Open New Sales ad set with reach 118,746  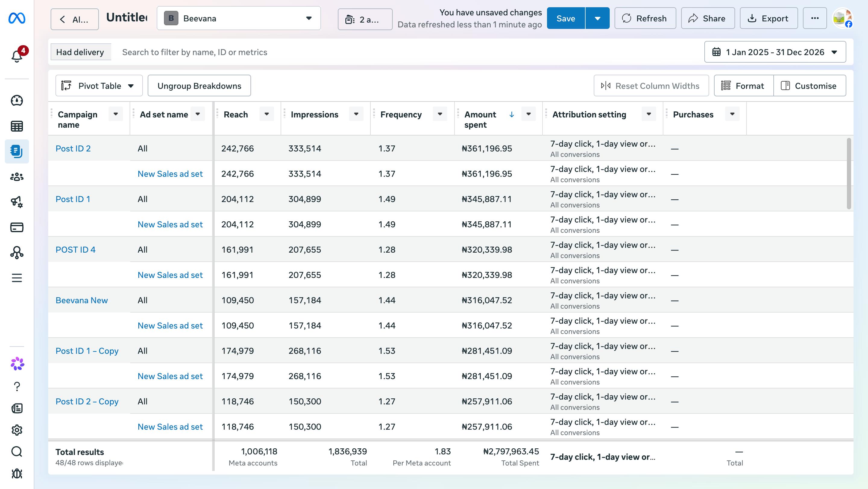pos(170,426)
